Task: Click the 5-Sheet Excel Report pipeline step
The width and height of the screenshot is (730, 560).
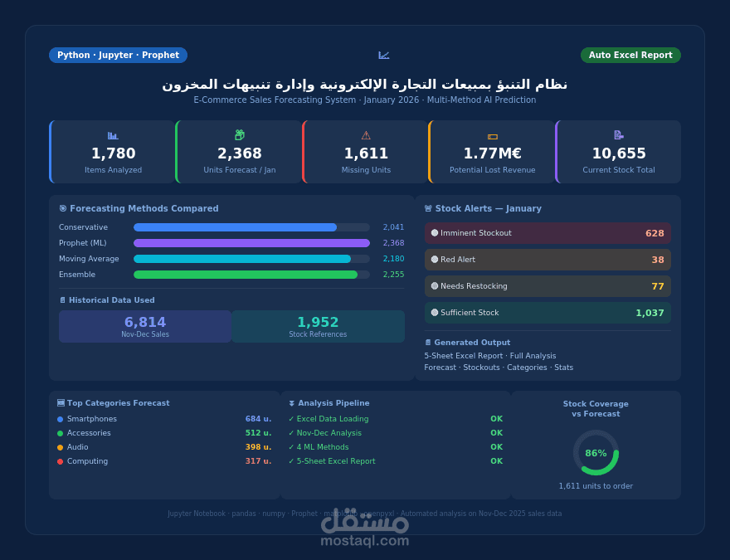Action: (x=332, y=461)
